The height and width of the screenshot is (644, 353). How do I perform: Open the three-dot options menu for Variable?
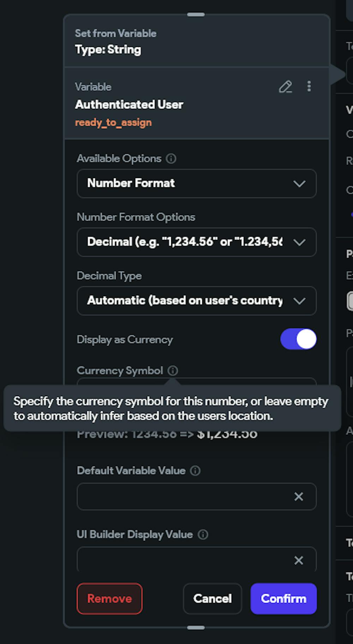[309, 86]
